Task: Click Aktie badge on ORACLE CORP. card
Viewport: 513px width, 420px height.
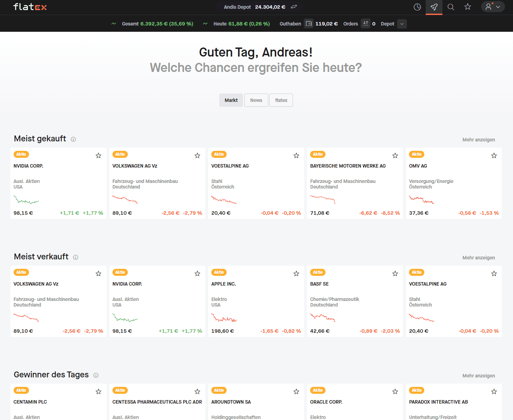Action: pyautogui.click(x=318, y=390)
